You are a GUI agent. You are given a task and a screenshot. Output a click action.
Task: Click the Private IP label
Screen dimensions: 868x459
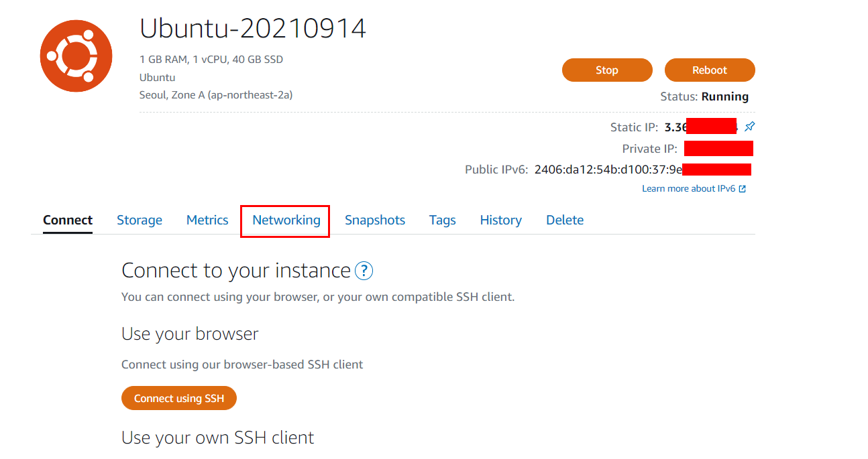[x=650, y=149]
